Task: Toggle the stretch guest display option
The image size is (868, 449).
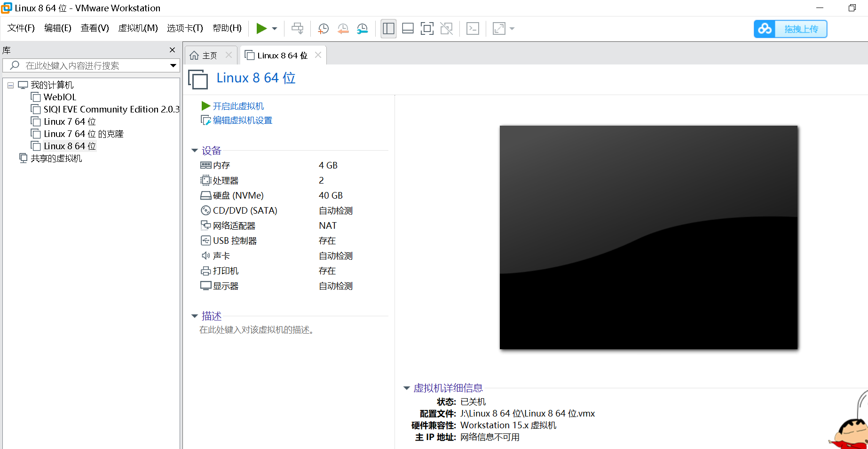Action: point(498,29)
